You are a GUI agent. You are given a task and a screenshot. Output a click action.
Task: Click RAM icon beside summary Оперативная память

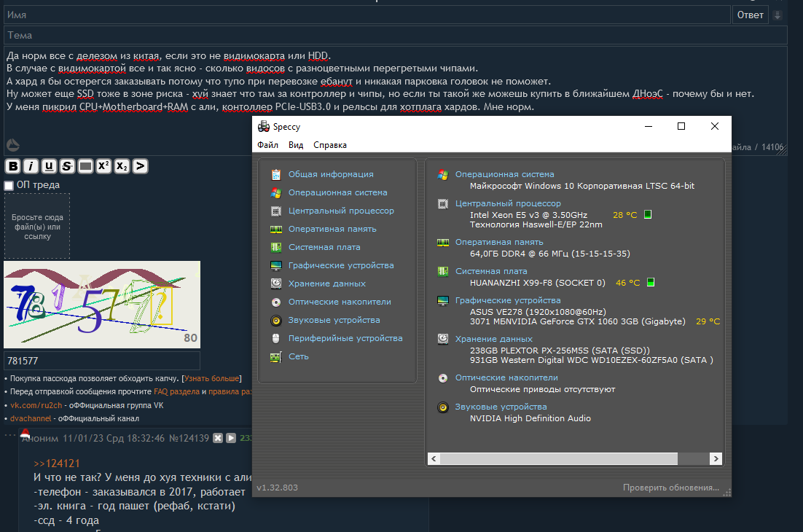pos(443,242)
